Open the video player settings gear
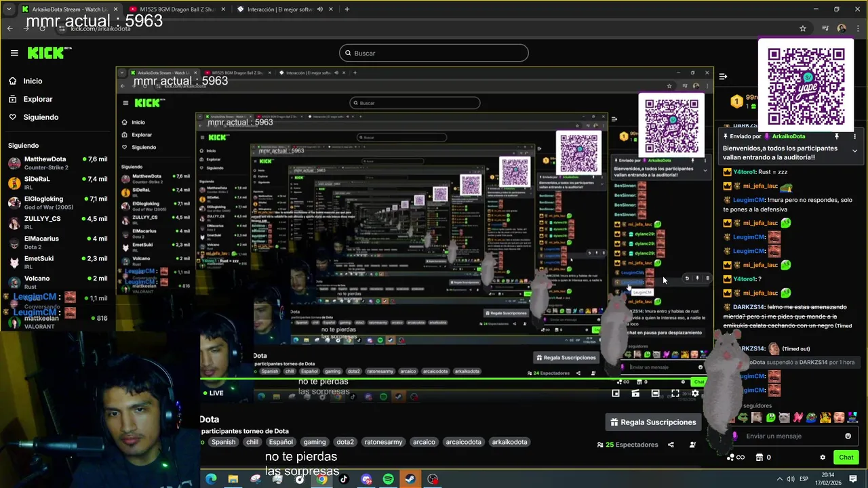868x488 pixels. [695, 393]
